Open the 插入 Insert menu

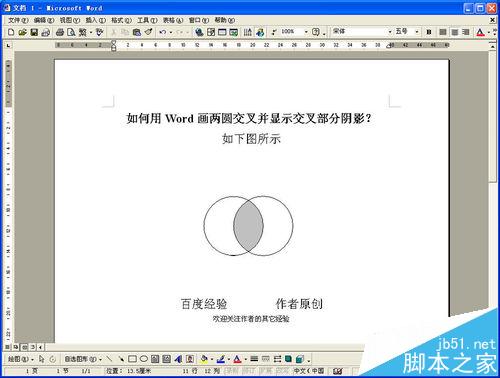95,20
